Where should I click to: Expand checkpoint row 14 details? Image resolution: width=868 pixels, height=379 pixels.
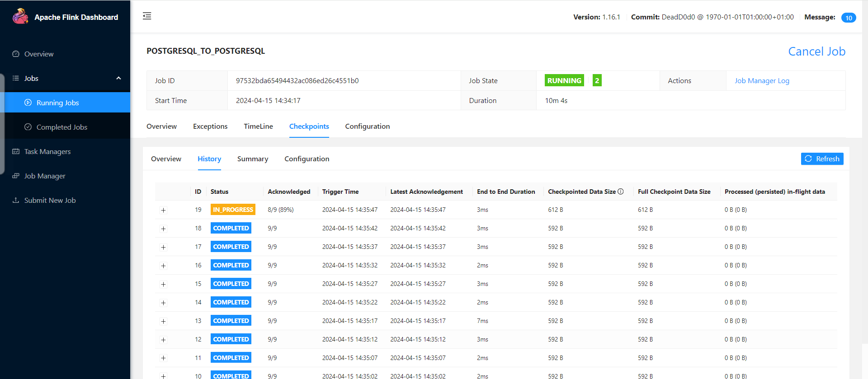[x=163, y=303]
